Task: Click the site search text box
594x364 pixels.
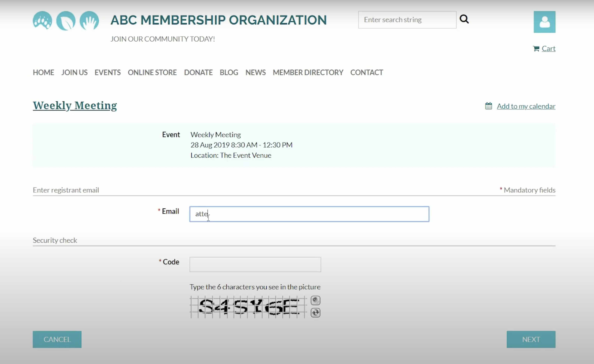Action: click(407, 20)
